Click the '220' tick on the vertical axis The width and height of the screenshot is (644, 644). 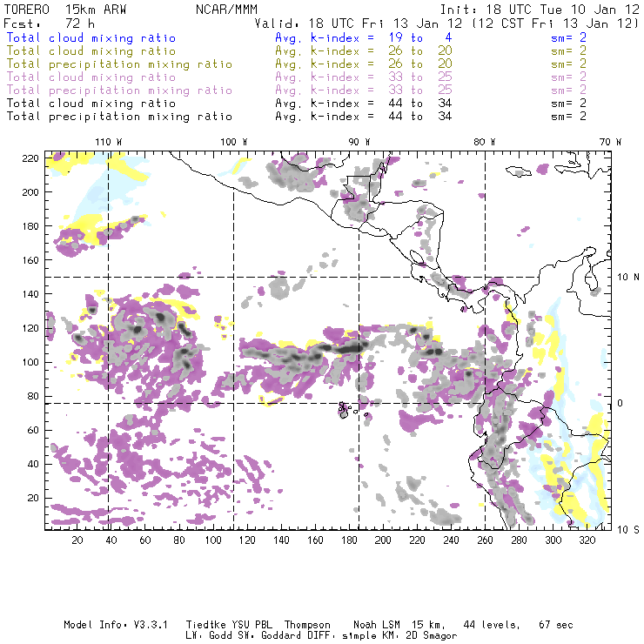coord(30,158)
